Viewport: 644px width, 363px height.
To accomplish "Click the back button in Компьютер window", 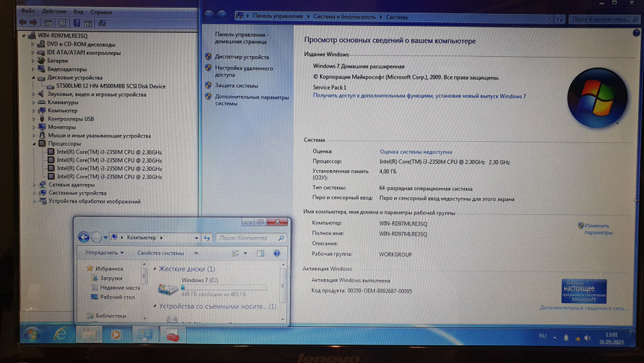I will (x=84, y=237).
